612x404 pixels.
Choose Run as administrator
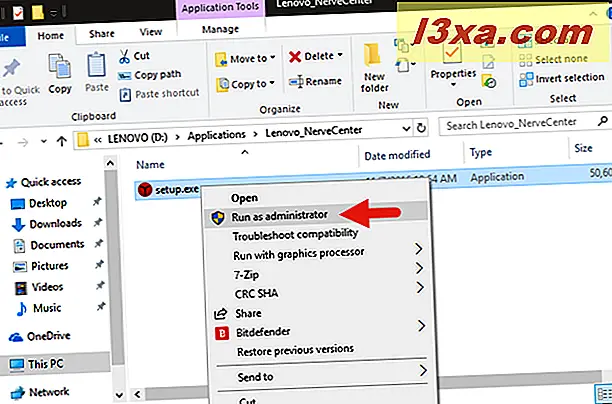click(315, 216)
